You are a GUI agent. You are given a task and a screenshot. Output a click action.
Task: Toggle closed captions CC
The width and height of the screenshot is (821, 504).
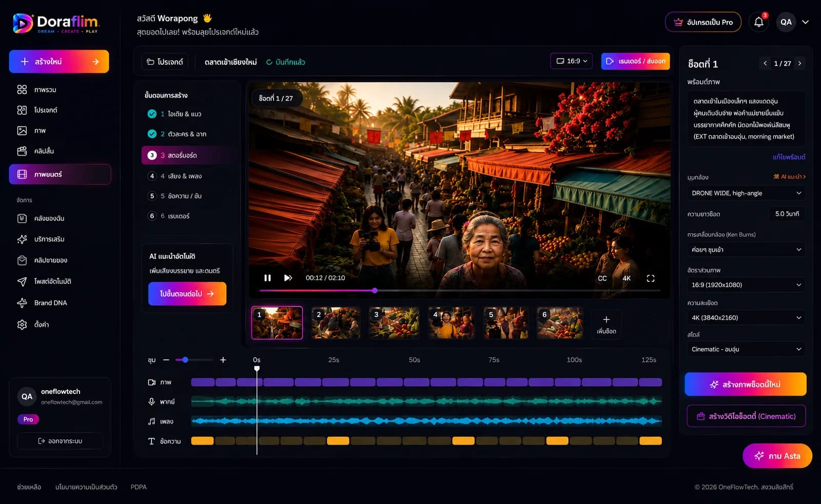tap(602, 278)
